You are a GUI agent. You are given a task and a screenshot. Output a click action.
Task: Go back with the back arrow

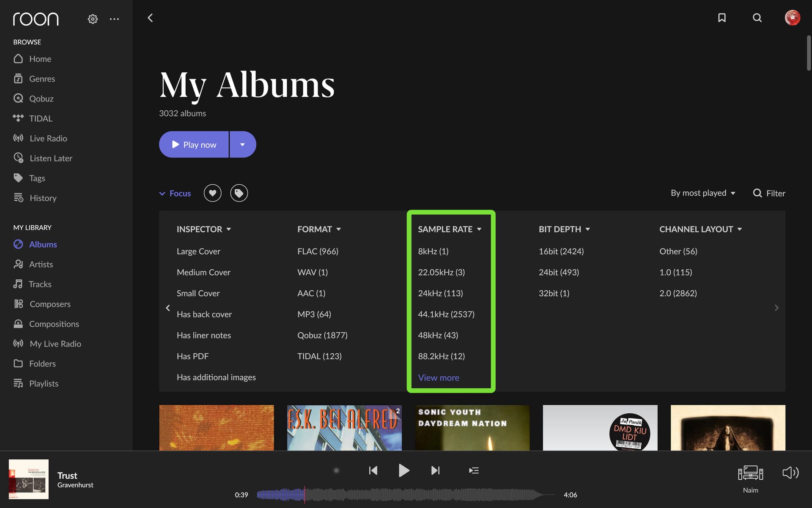(150, 18)
